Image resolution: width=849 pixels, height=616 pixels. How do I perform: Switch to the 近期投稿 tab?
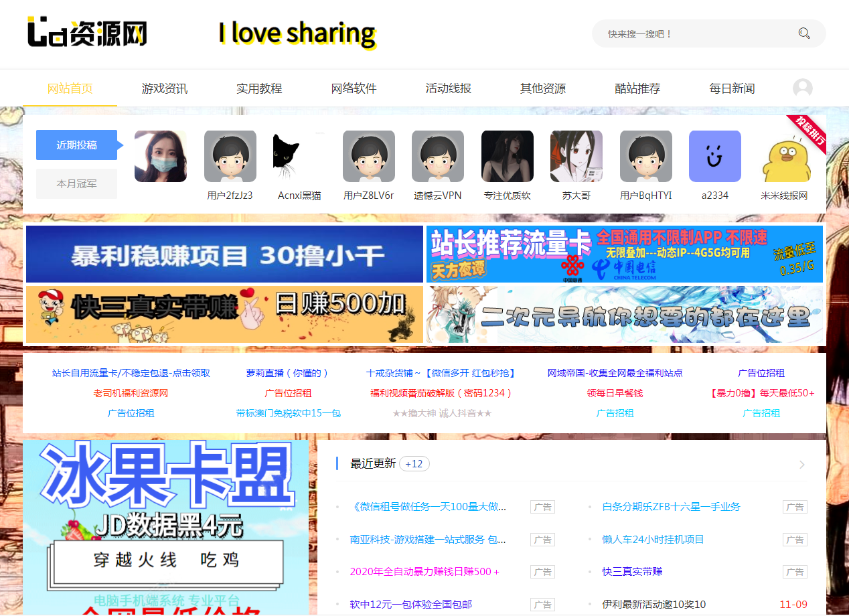tap(76, 145)
